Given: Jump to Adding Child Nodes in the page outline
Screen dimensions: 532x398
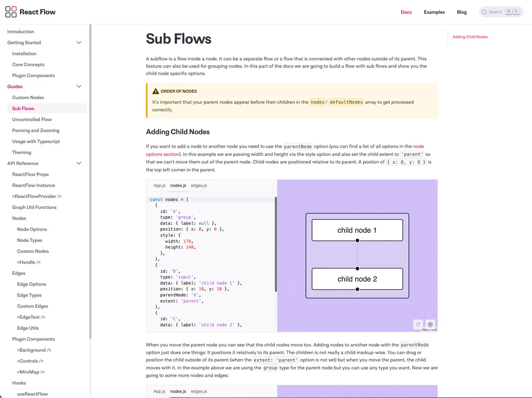Looking at the screenshot, I should coord(470,37).
